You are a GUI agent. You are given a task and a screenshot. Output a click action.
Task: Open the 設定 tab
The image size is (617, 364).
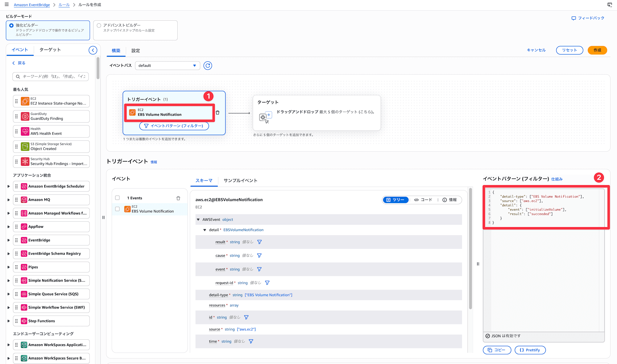coord(136,51)
